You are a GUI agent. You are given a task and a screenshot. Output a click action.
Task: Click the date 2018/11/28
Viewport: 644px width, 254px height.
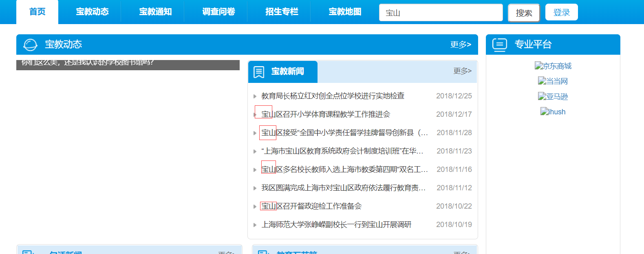(454, 133)
